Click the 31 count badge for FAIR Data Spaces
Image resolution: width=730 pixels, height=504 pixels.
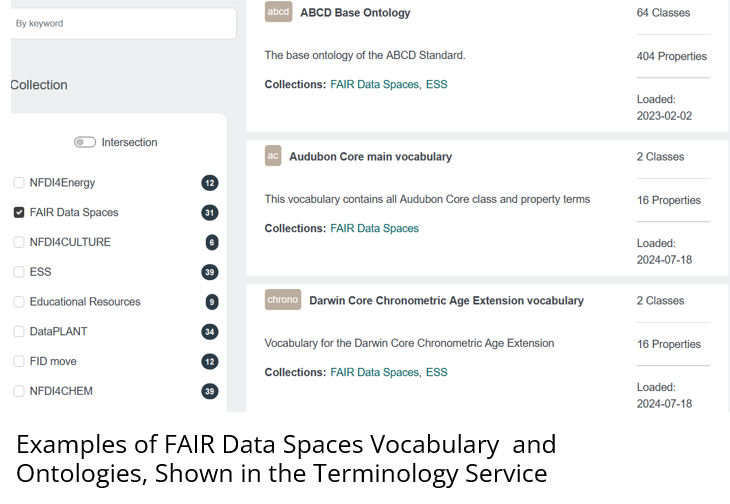pos(210,213)
